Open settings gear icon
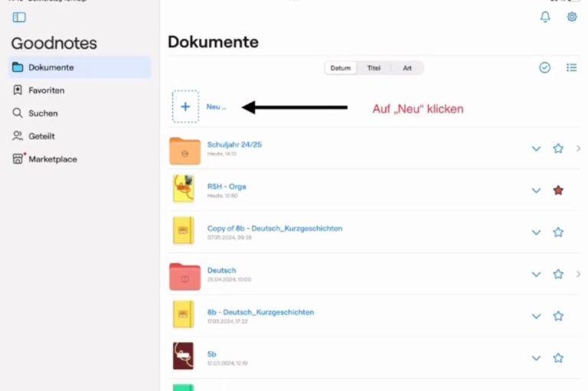The height and width of the screenshot is (391, 588). coord(572,17)
